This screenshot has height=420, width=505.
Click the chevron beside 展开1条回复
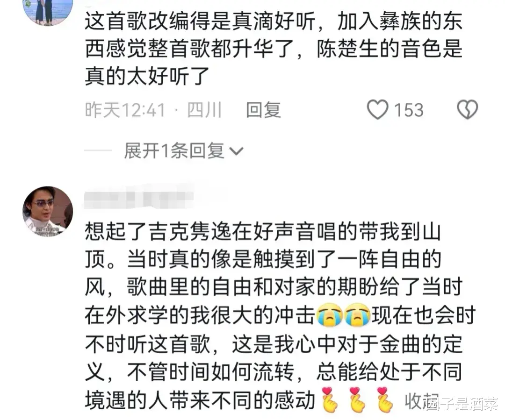(237, 151)
